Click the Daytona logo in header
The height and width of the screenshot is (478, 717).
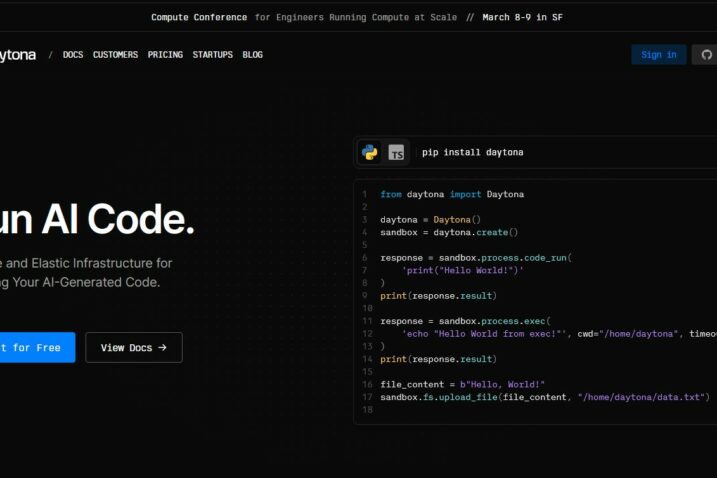tap(18, 55)
